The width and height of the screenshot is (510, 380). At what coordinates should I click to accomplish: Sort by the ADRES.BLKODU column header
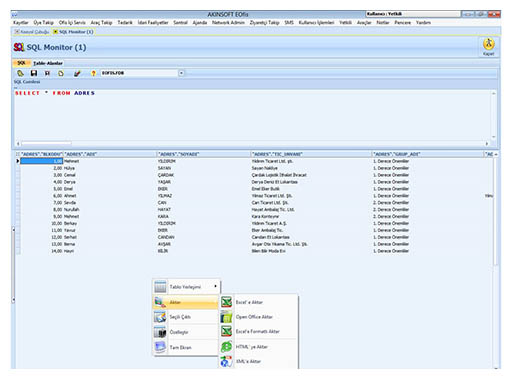(x=42, y=154)
